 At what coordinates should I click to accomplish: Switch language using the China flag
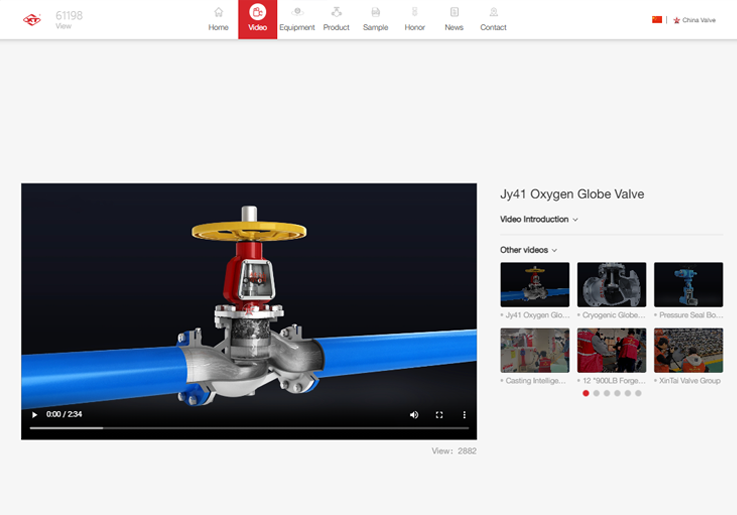pyautogui.click(x=657, y=19)
